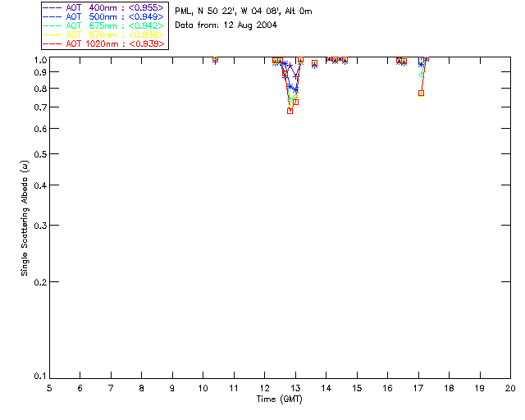This screenshot has height=420, width=525.
Task: Click the 1.0 y-axis tick label
Action: coord(40,60)
